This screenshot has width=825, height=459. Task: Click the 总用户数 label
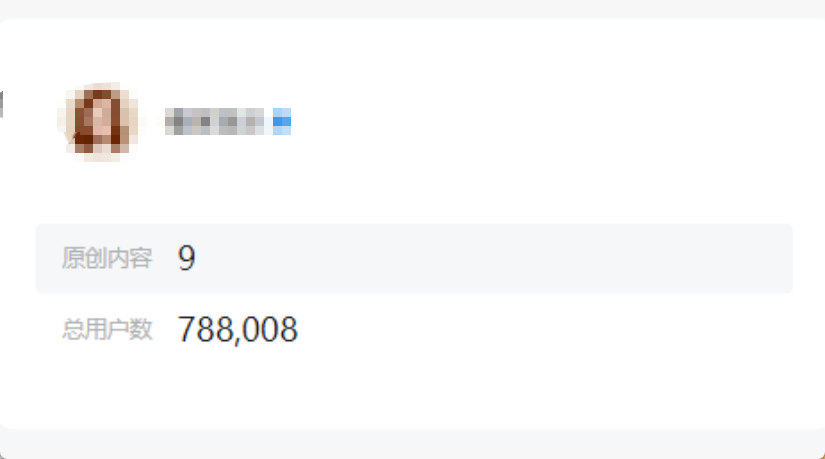[x=106, y=329]
